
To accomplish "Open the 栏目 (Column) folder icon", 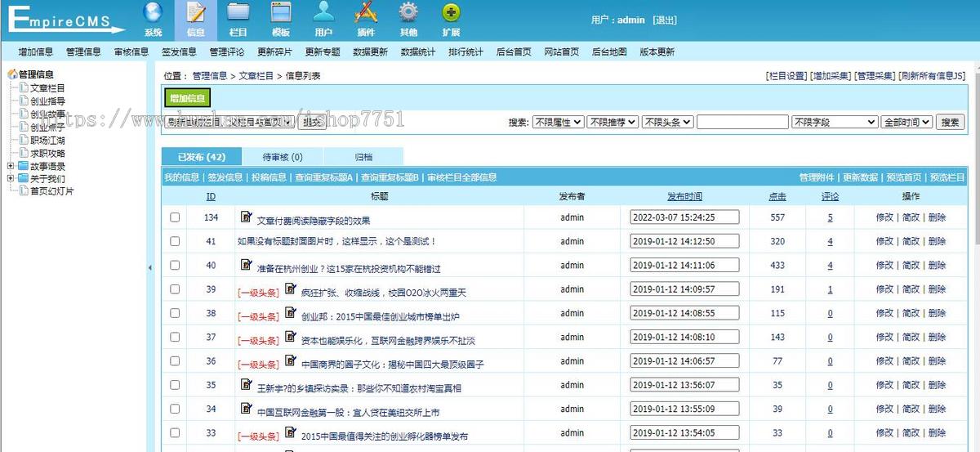I will (x=238, y=13).
